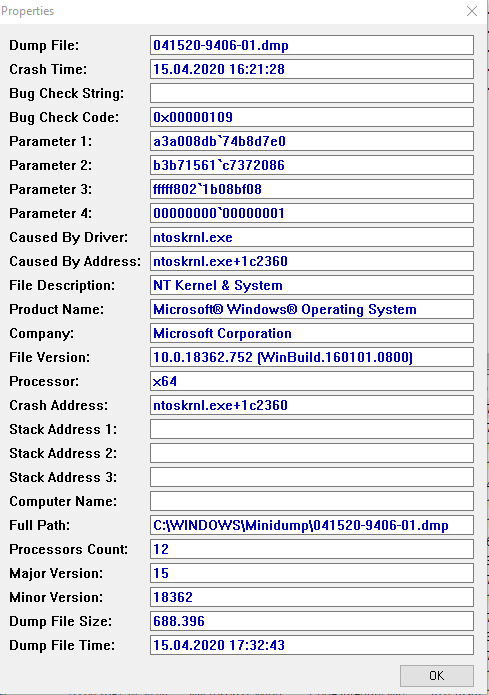Focus the empty Bug Check String field

point(312,93)
